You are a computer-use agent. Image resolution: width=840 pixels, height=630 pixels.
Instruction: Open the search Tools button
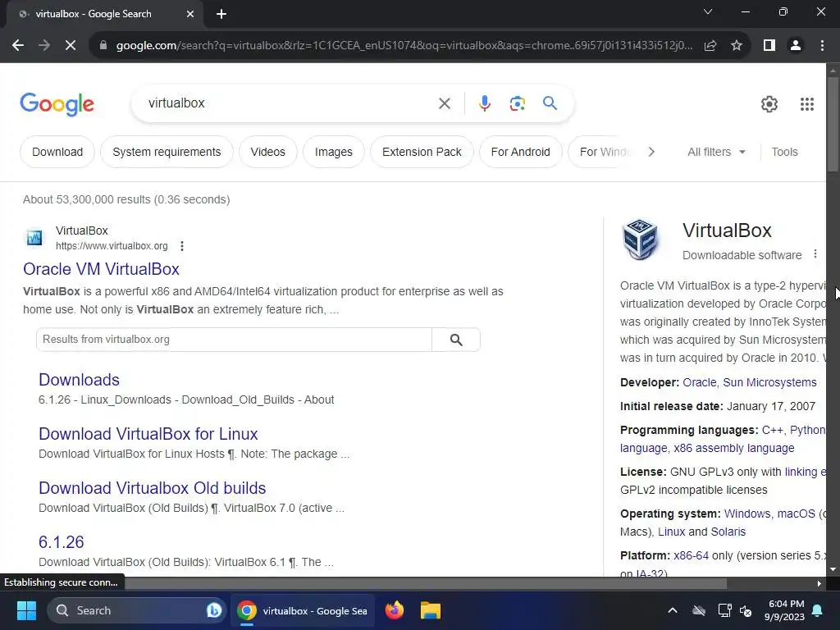coord(784,152)
